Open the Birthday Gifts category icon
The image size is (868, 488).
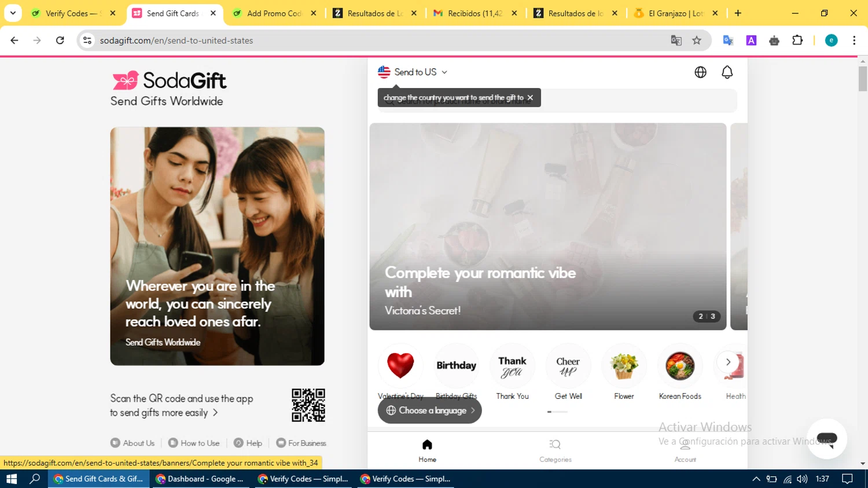[x=457, y=365]
